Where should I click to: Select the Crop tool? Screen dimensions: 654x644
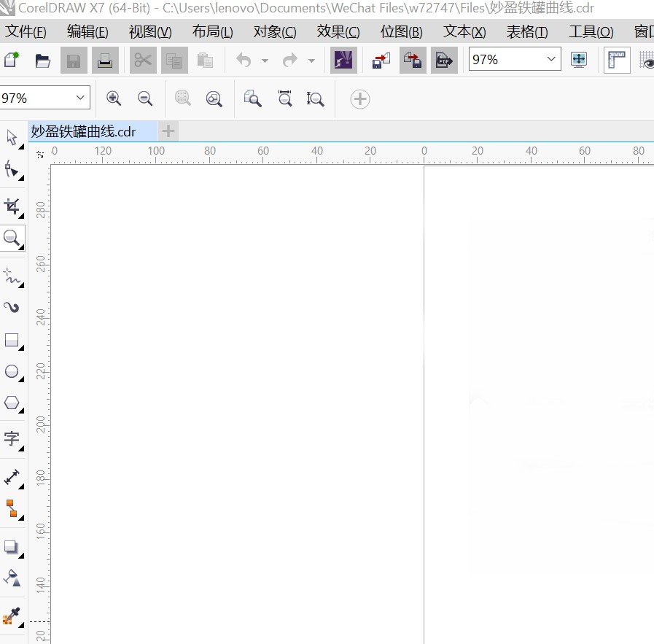pyautogui.click(x=12, y=206)
